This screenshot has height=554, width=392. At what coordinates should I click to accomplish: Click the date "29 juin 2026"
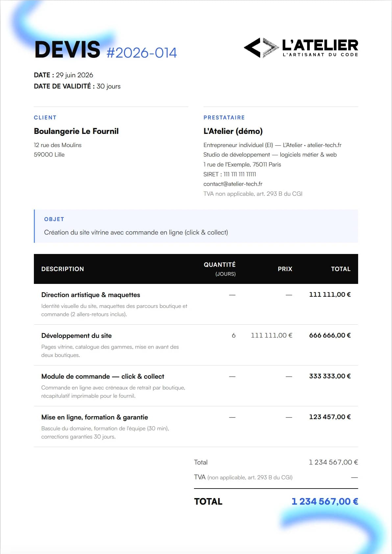(x=74, y=75)
